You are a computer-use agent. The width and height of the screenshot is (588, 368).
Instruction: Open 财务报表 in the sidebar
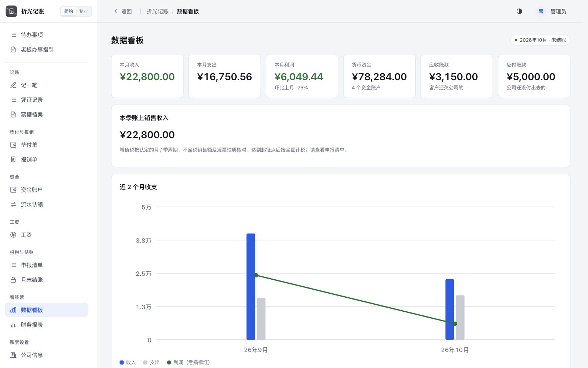[x=47, y=325]
